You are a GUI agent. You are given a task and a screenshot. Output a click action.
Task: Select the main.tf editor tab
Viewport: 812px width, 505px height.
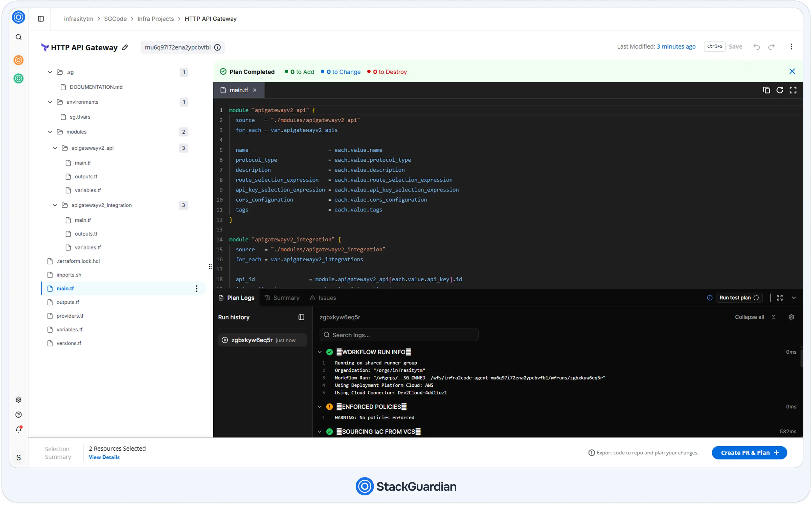239,90
